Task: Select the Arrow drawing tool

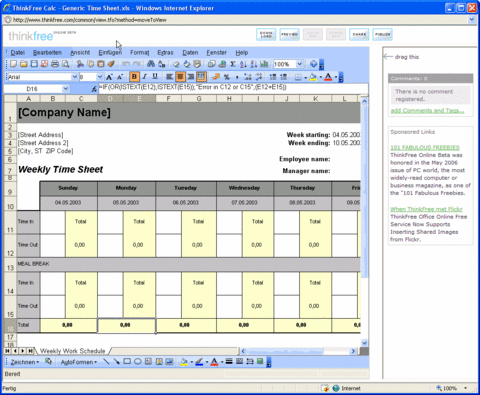Action: click(116, 361)
